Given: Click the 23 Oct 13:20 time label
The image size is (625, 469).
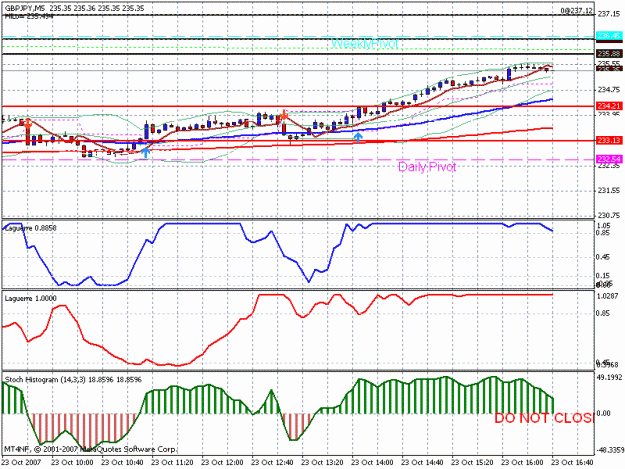Looking at the screenshot, I should pyautogui.click(x=322, y=462).
